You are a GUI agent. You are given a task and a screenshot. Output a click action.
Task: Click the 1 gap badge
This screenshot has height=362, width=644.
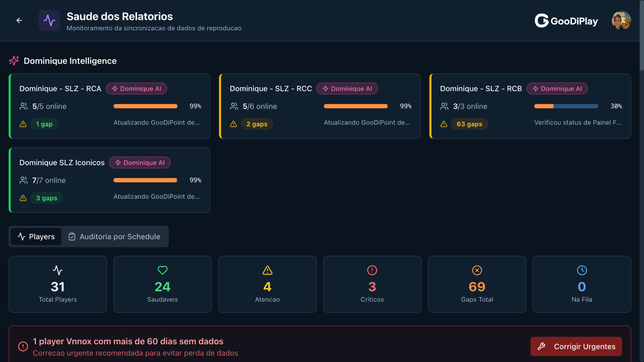point(44,124)
